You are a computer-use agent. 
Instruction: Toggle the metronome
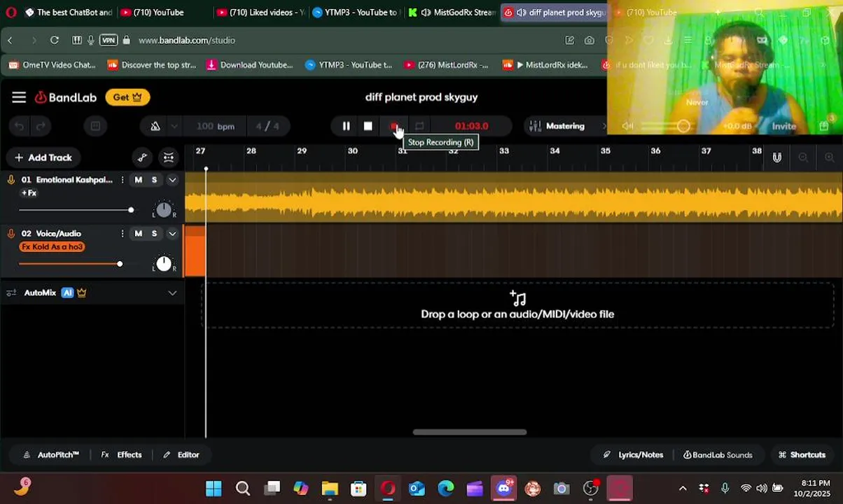pyautogui.click(x=155, y=126)
